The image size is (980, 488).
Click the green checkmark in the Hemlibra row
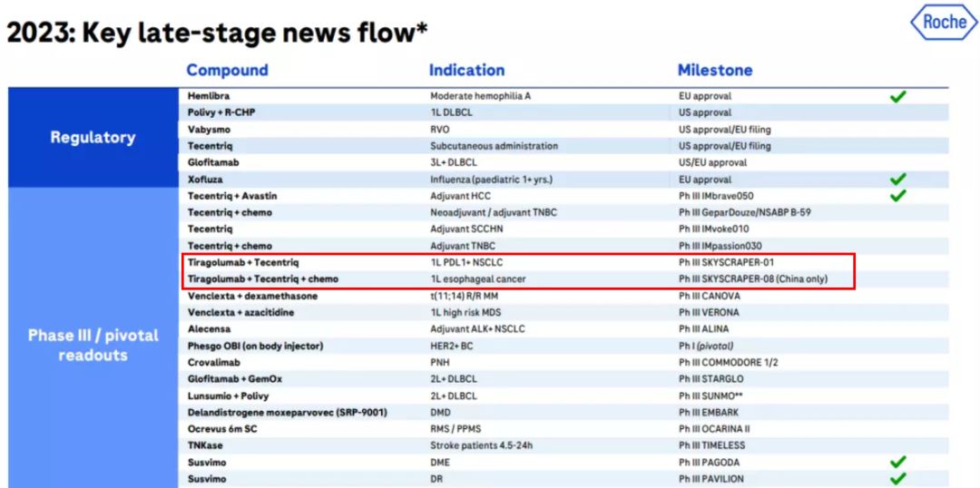[897, 95]
